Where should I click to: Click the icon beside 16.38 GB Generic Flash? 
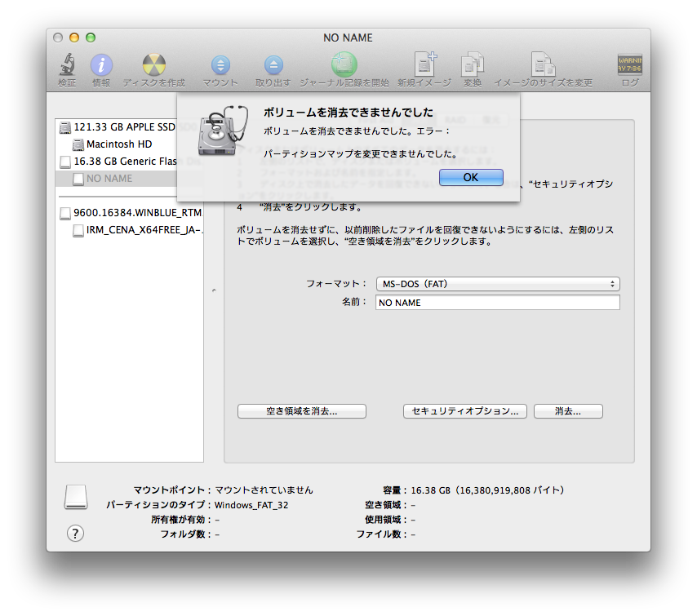[65, 162]
